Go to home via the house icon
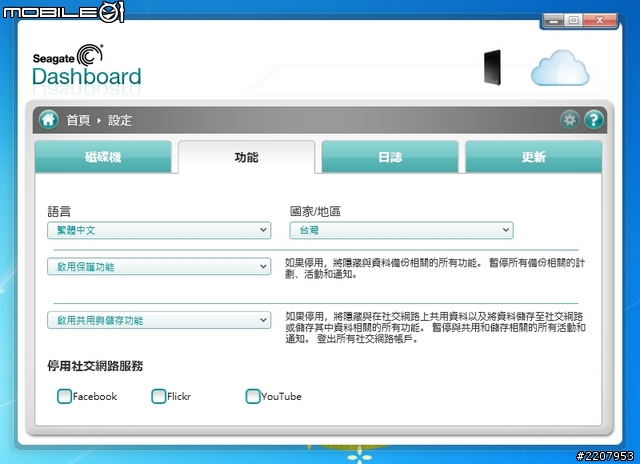Image resolution: width=640 pixels, height=464 pixels. click(x=49, y=120)
